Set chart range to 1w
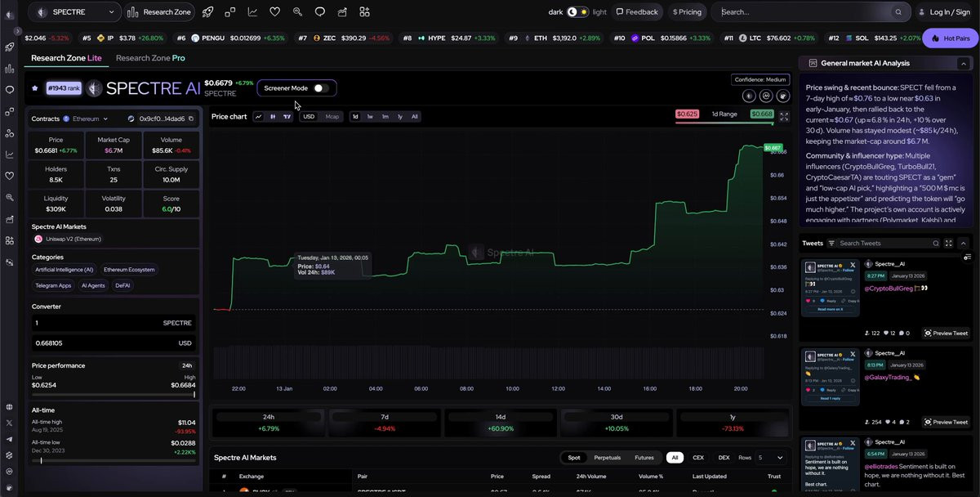This screenshot has width=980, height=497. [x=370, y=117]
